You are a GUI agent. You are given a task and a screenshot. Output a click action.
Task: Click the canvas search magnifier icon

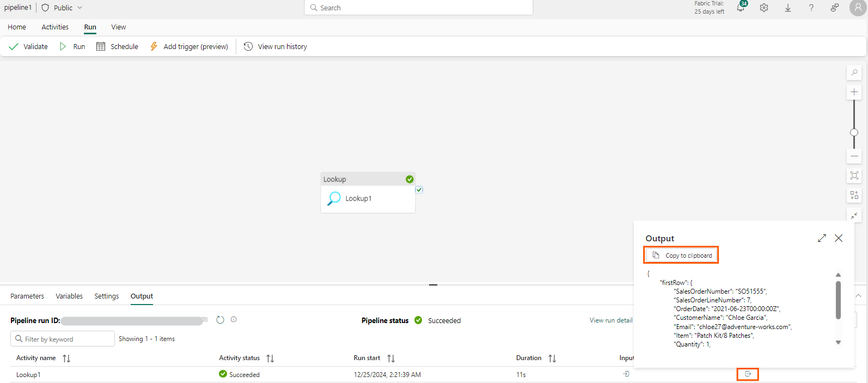click(x=854, y=72)
